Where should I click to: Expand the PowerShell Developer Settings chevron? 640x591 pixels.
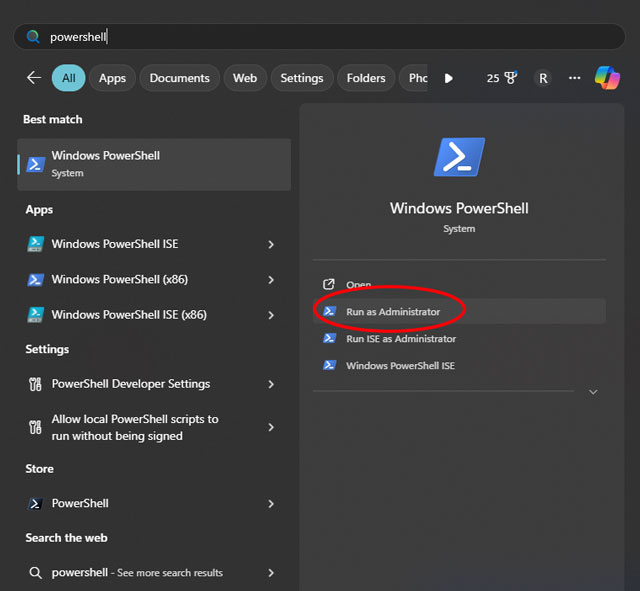(271, 384)
